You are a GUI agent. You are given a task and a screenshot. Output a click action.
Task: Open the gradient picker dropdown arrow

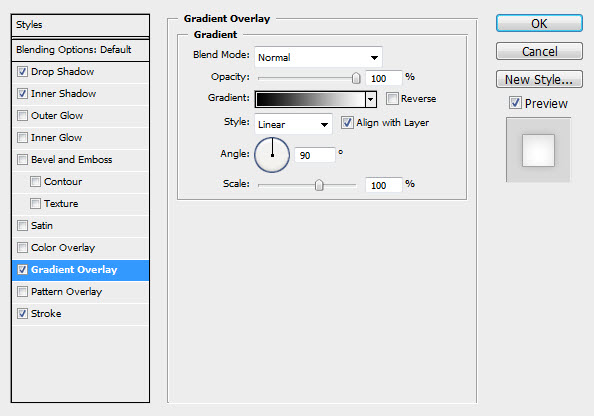coord(371,100)
